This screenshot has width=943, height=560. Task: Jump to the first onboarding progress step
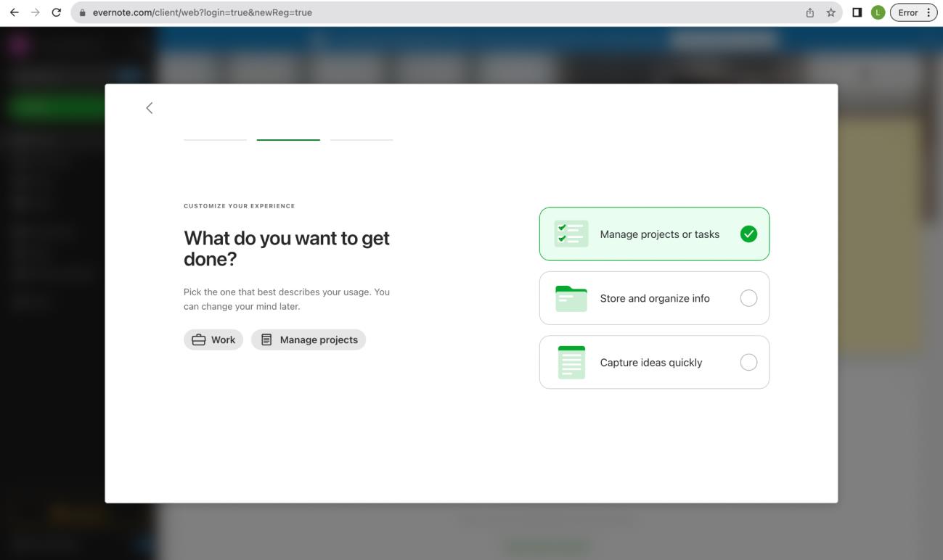pos(216,139)
